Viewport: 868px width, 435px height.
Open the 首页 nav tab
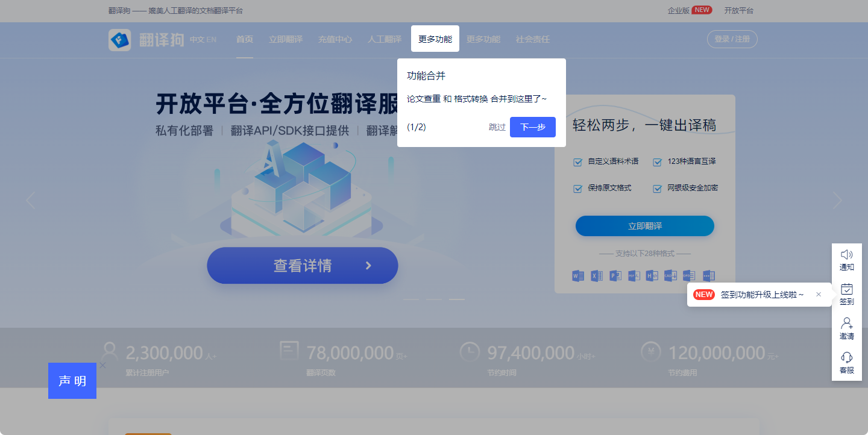(x=245, y=39)
